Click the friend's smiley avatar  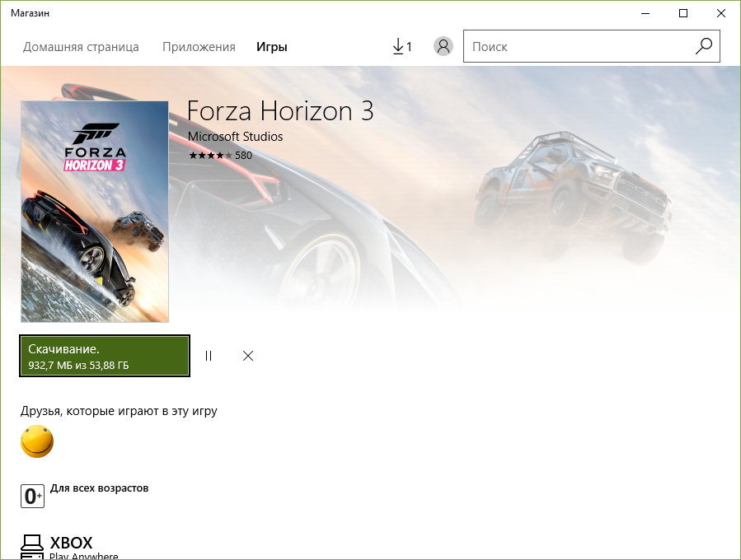[x=37, y=441]
